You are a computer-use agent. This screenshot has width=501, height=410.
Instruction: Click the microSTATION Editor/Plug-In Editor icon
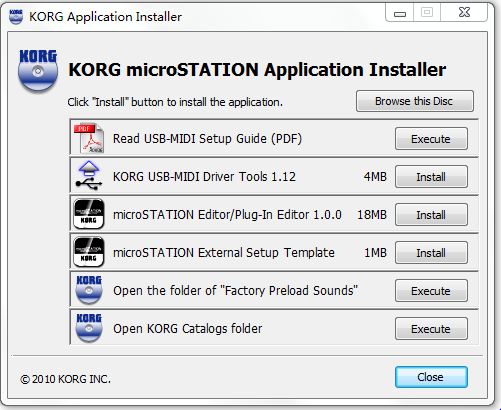coord(89,214)
